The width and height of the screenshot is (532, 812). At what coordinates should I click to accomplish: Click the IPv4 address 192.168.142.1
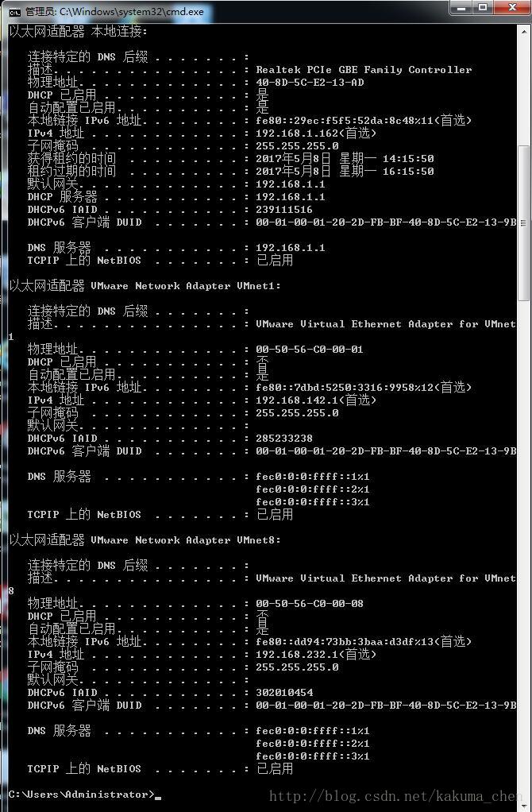(x=297, y=400)
